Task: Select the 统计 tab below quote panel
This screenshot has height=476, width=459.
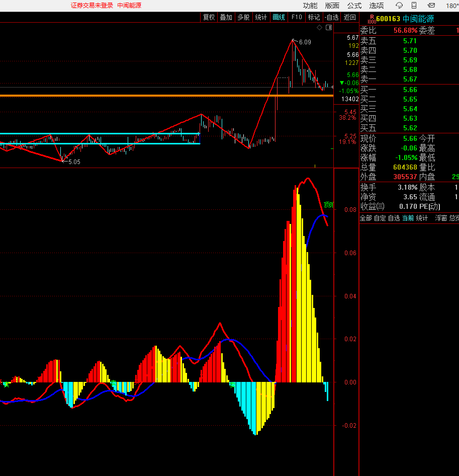Action: click(422, 218)
